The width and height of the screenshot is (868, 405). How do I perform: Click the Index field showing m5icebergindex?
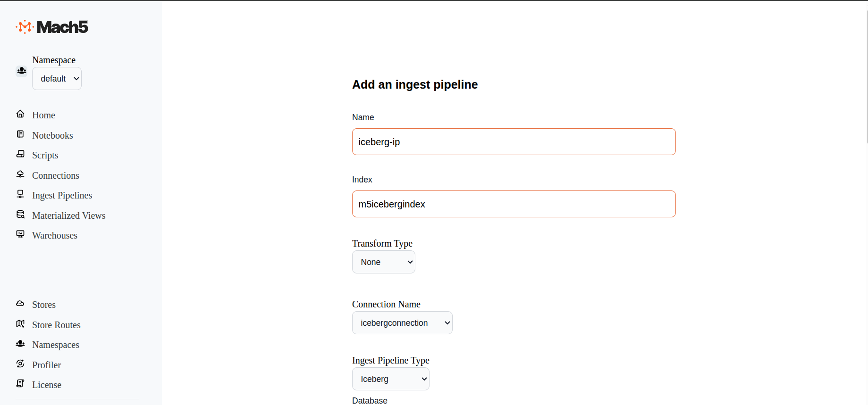[514, 204]
